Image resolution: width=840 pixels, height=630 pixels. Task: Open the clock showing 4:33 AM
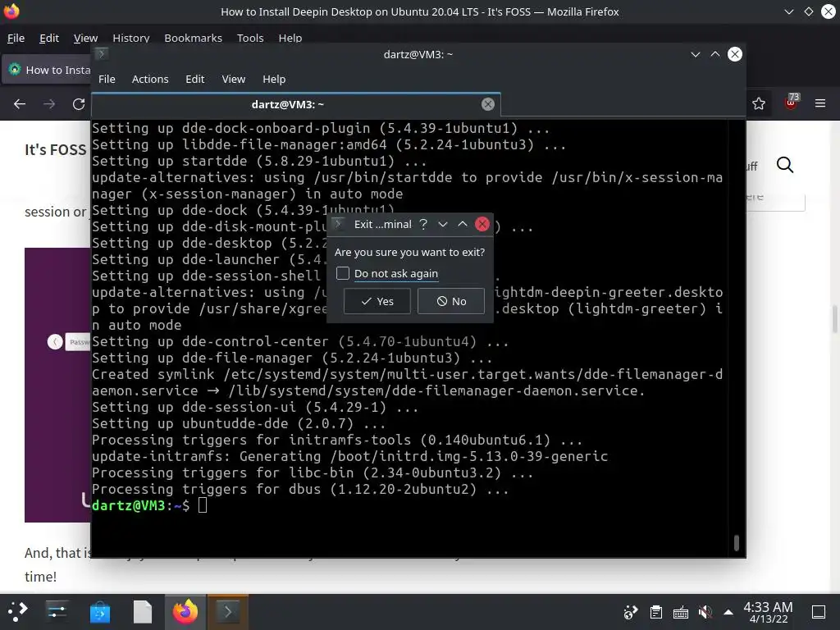click(x=768, y=612)
